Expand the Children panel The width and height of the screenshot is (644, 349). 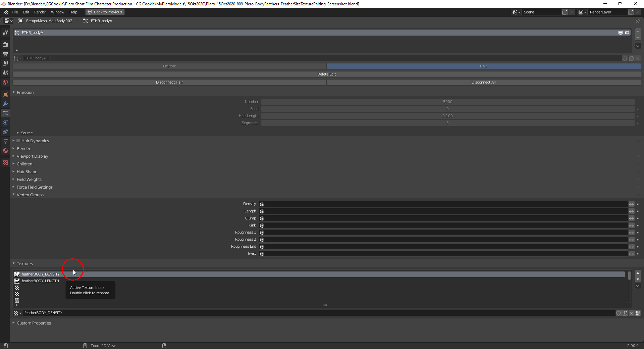(x=24, y=164)
